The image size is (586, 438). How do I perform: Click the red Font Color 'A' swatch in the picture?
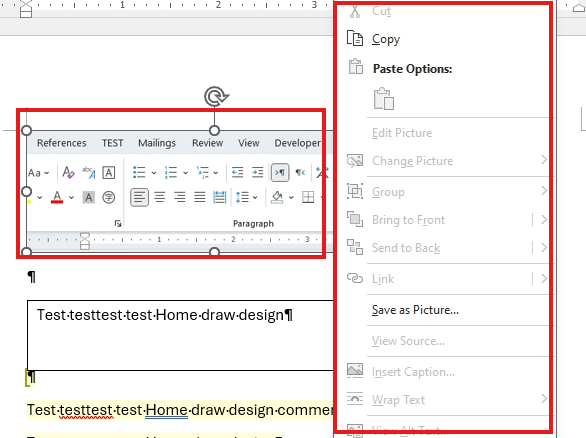pos(57,197)
